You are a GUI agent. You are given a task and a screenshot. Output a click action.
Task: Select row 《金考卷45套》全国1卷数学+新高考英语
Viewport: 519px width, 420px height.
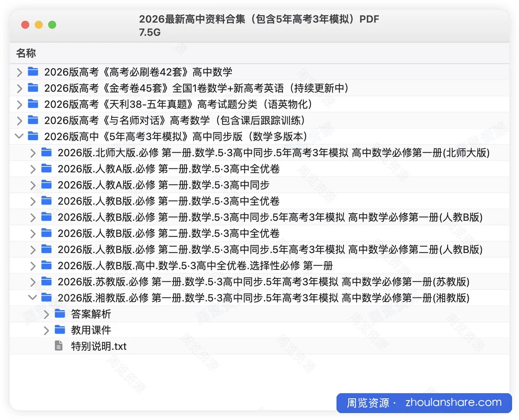click(x=259, y=88)
